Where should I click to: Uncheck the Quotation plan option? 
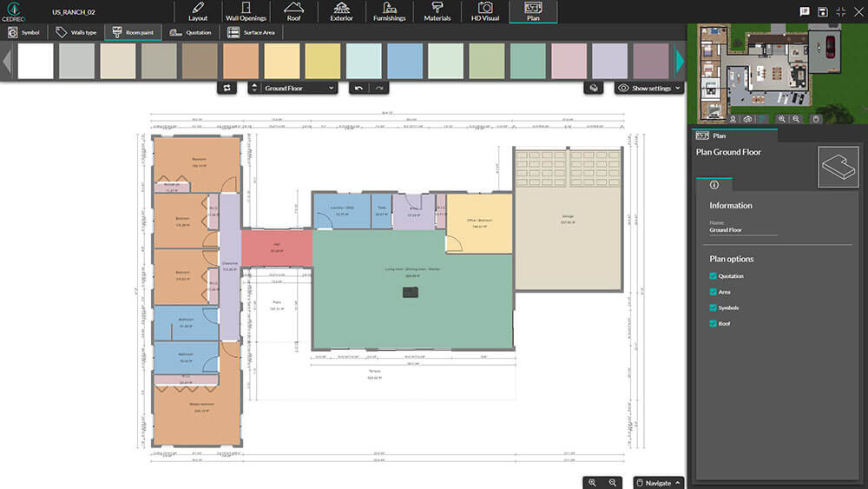pos(713,276)
